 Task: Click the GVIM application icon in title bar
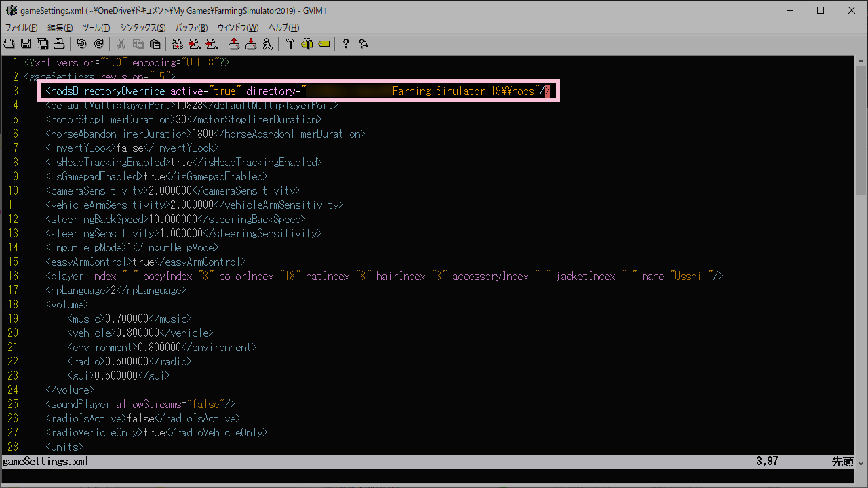click(x=12, y=10)
